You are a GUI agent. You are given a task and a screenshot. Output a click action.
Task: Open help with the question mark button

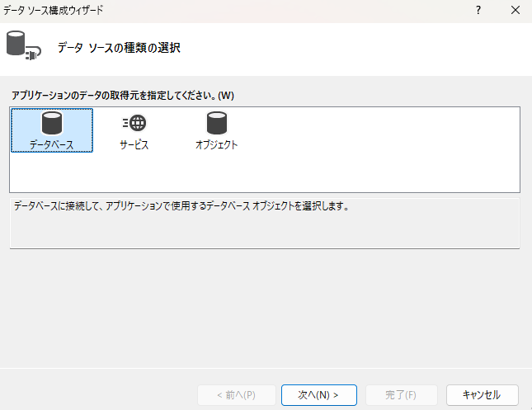(x=478, y=11)
